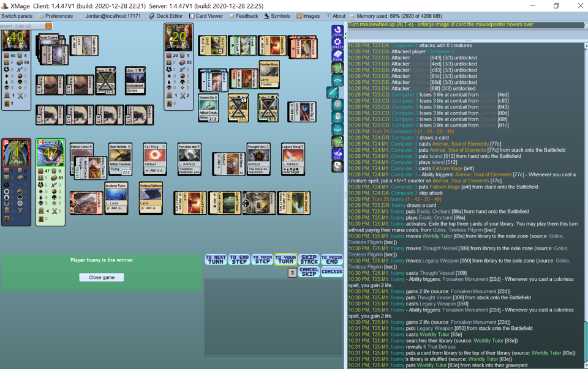
Task: Open the Symbols download menu
Action: point(277,16)
